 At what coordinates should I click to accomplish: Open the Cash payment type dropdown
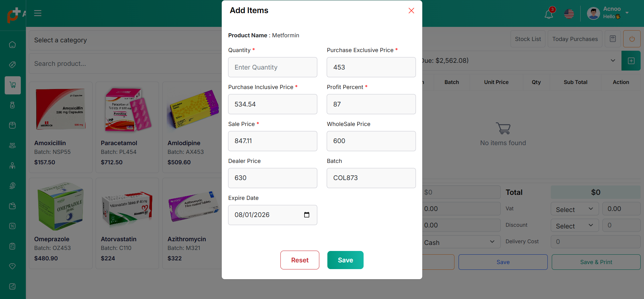(x=459, y=242)
